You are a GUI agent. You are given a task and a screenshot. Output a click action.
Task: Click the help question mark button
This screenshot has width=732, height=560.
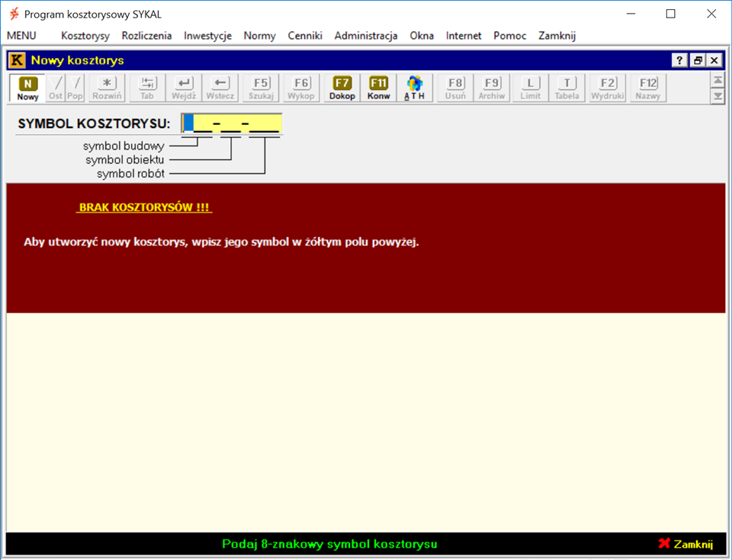[679, 60]
